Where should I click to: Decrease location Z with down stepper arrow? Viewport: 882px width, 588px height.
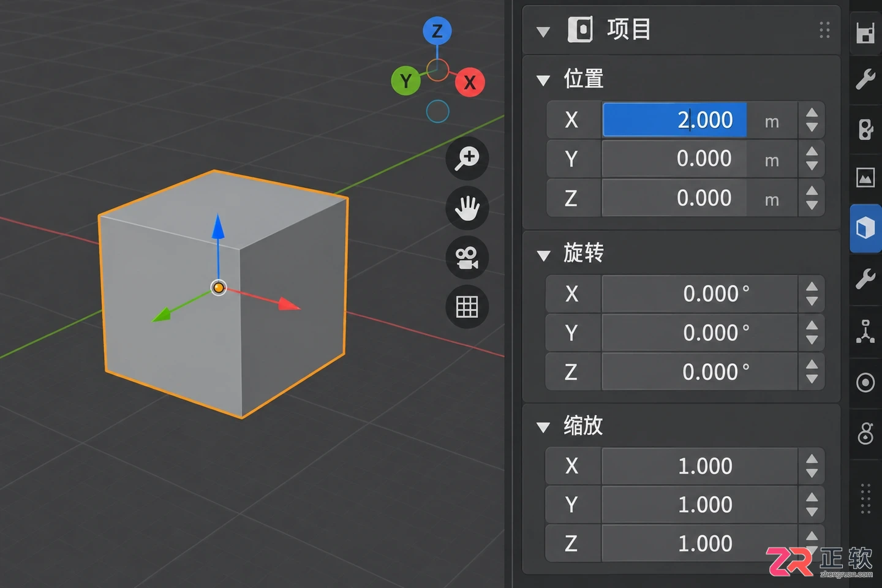812,206
